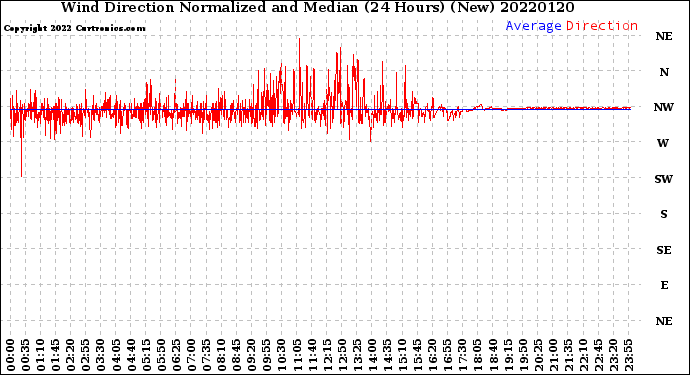Screen dimensions: 690x375
Task: Click the 22:10 time label
Action: [x=583, y=355]
